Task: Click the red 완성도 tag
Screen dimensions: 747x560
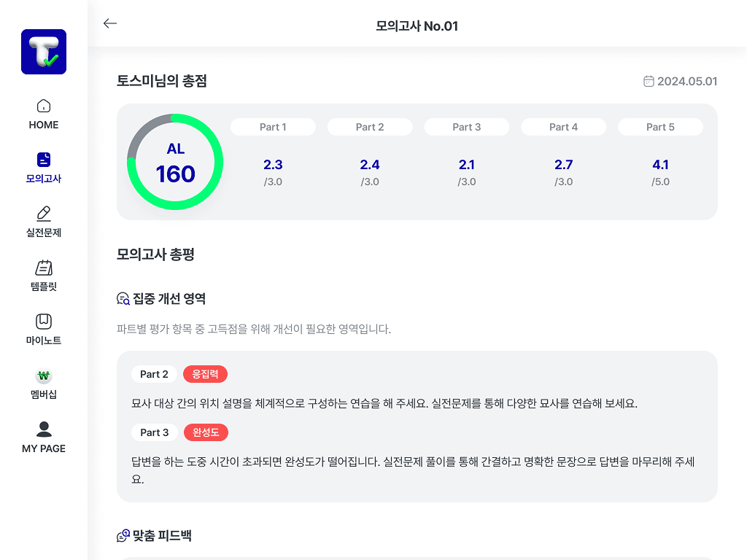Action: click(x=206, y=432)
